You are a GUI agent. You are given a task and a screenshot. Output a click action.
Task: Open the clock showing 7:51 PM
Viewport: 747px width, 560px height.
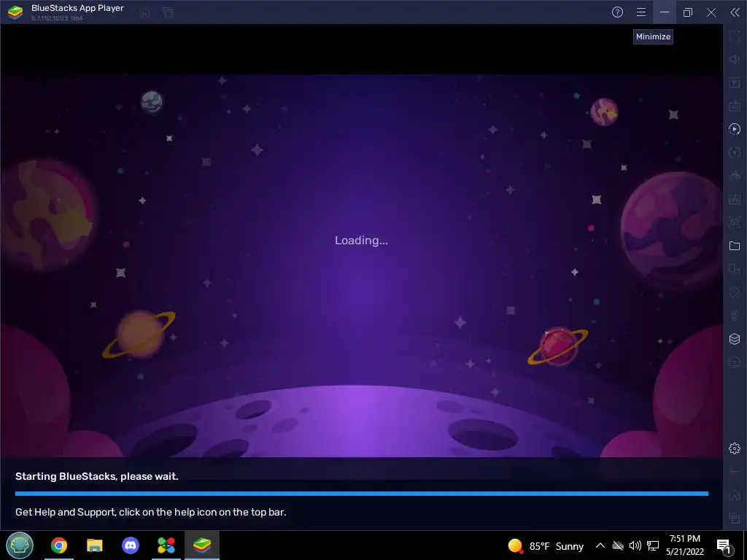pyautogui.click(x=685, y=545)
